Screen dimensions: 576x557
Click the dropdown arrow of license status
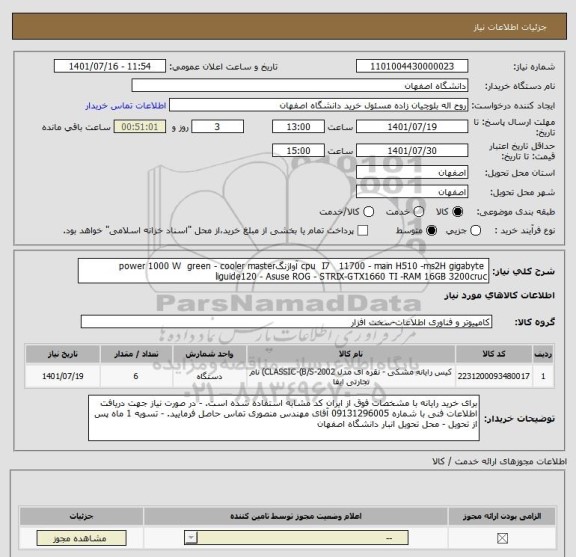tap(191, 538)
